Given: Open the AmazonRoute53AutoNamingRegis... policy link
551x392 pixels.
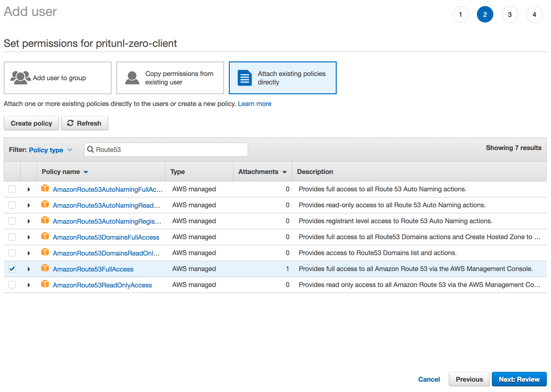Looking at the screenshot, I should (x=107, y=221).
